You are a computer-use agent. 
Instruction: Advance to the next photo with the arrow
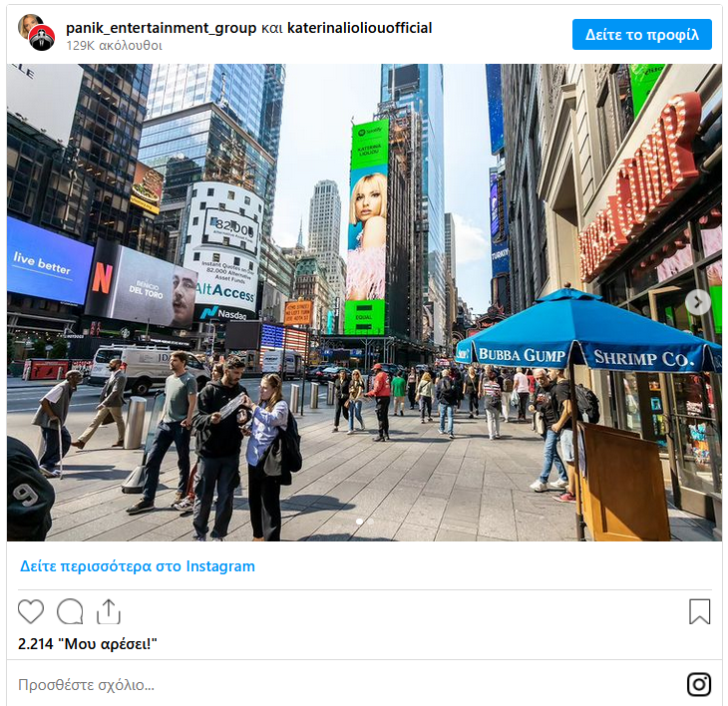pyautogui.click(x=698, y=302)
